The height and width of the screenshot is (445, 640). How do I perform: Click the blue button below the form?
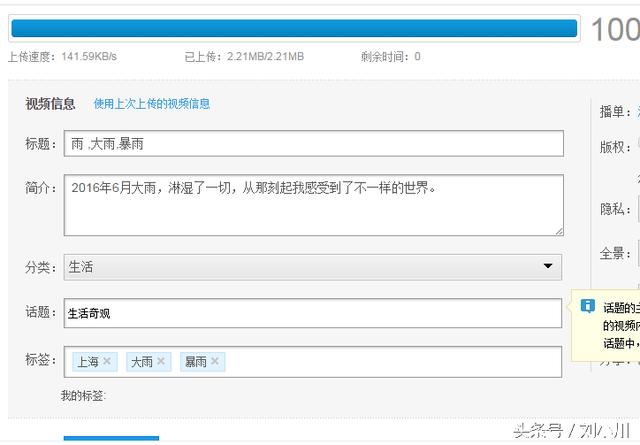111,438
